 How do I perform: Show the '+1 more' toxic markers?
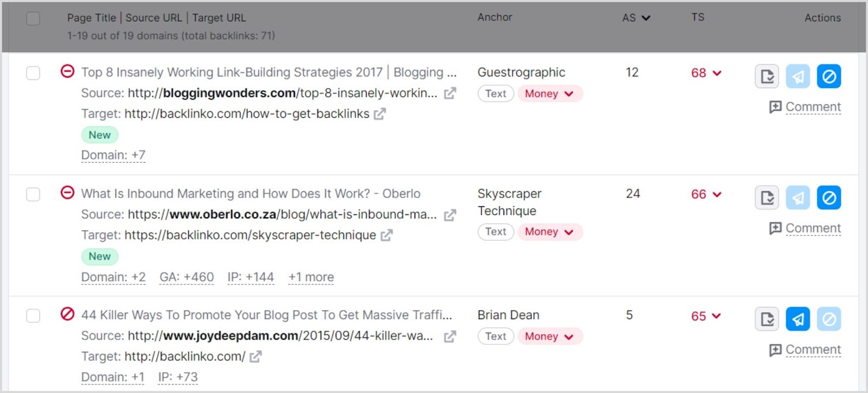pos(311,277)
